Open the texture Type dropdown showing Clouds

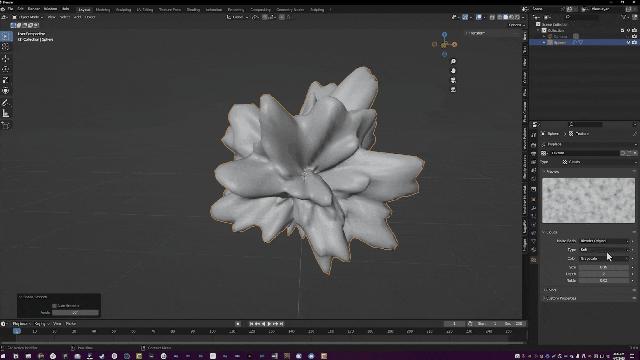pyautogui.click(x=597, y=162)
